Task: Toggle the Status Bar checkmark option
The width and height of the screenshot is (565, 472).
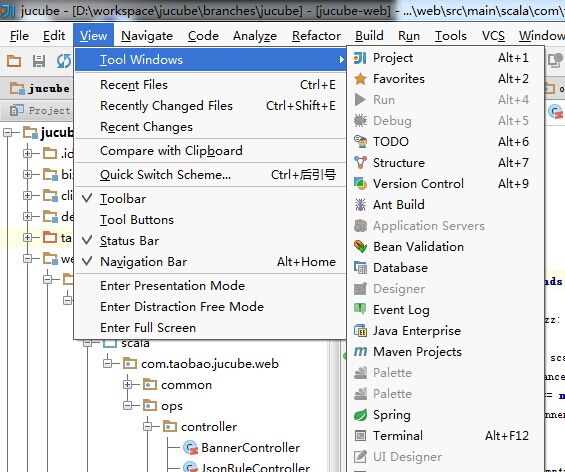Action: [210, 241]
